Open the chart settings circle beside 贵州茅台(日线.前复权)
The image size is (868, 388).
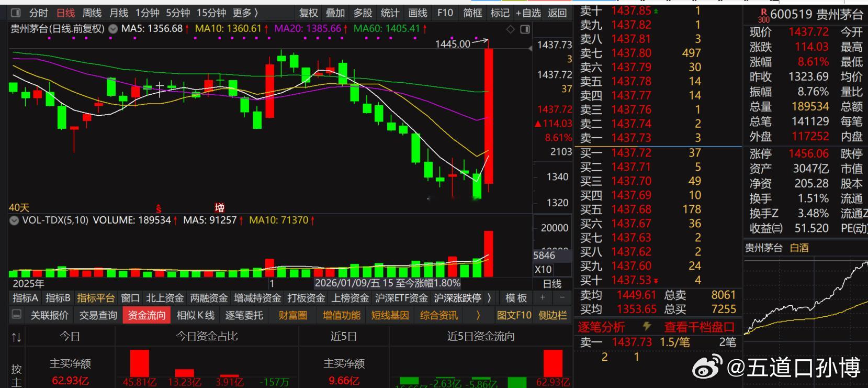click(x=112, y=29)
